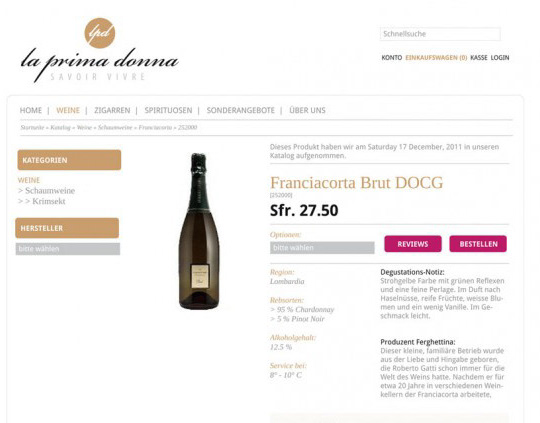Select the Krimsekt subcategory
The image size is (540, 423).
click(49, 201)
